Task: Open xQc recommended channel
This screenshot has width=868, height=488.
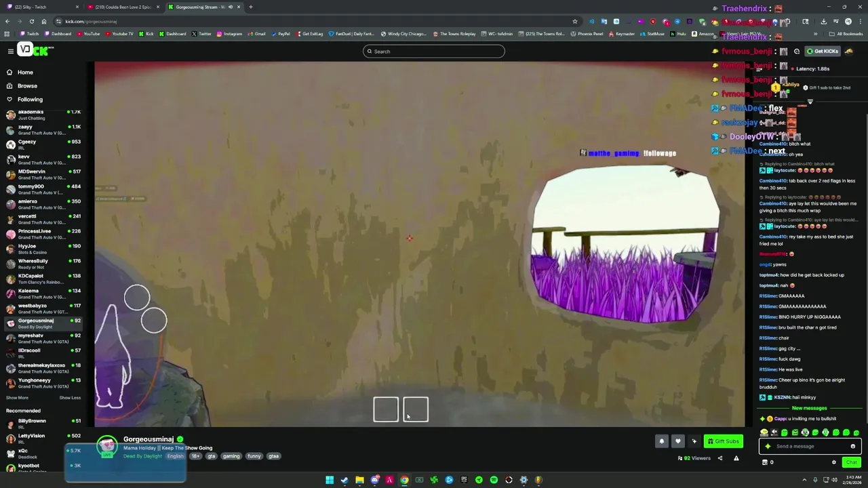Action: tap(43, 453)
